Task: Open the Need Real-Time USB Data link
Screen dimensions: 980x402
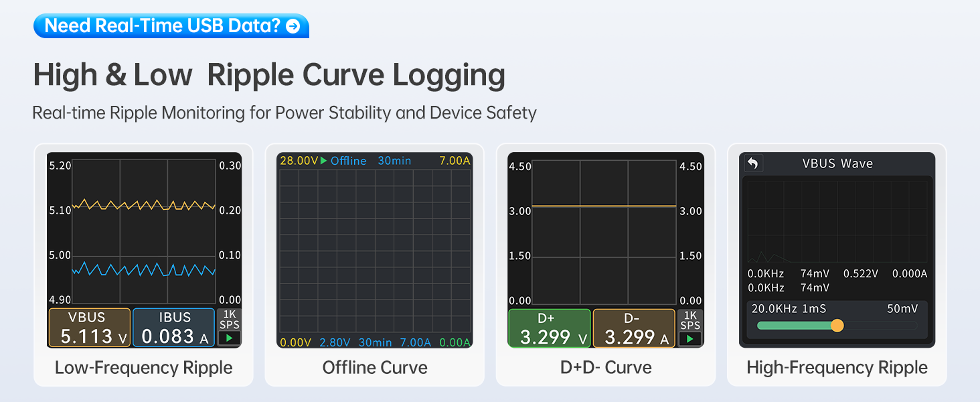Action: (171, 26)
